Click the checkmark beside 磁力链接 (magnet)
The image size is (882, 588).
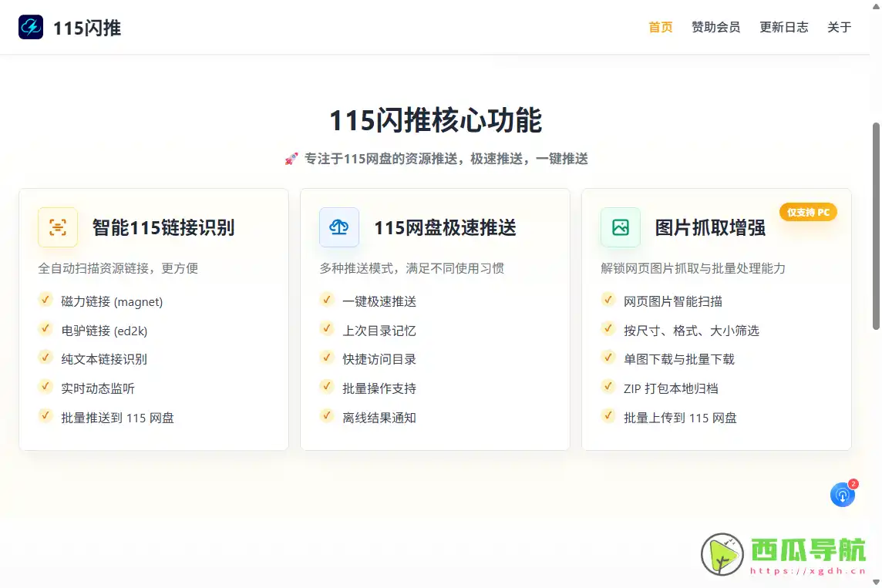coord(45,300)
